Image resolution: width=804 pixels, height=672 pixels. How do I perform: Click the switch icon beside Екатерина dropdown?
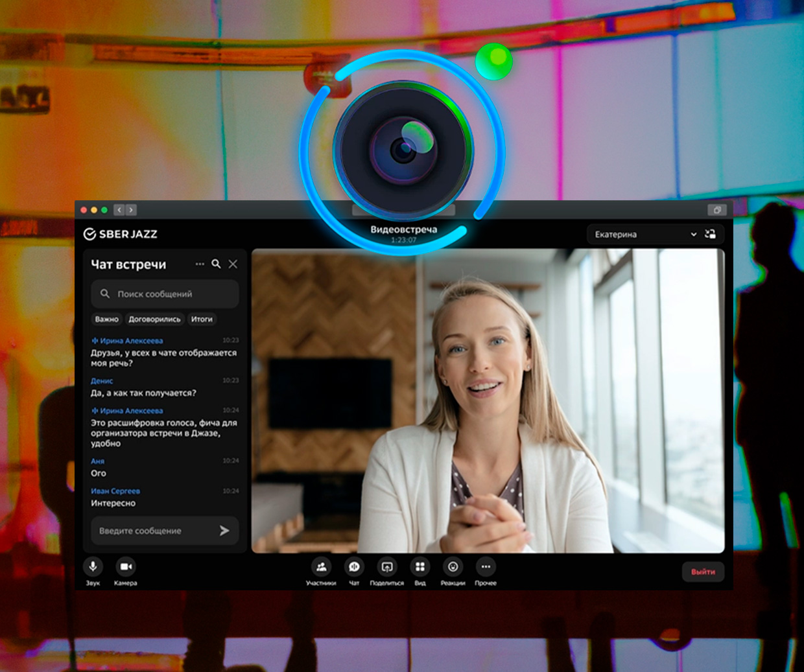711,235
